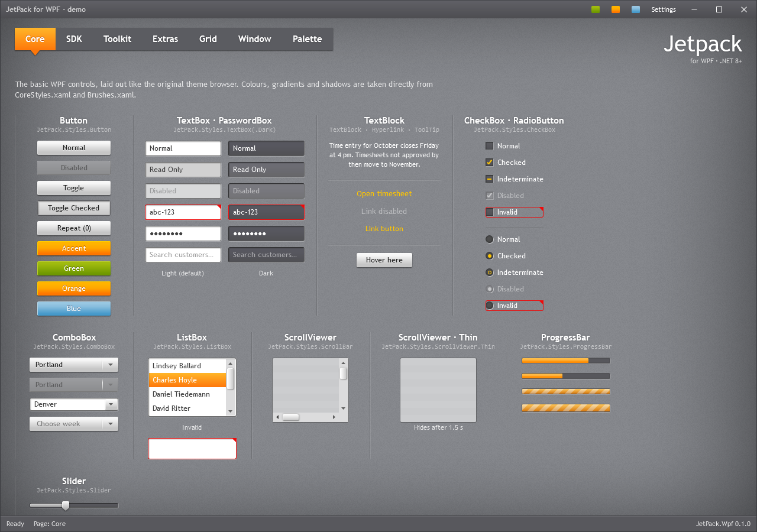Click the blue theme swatch in title bar
Viewport: 757px width, 532px height.
pyautogui.click(x=636, y=9)
